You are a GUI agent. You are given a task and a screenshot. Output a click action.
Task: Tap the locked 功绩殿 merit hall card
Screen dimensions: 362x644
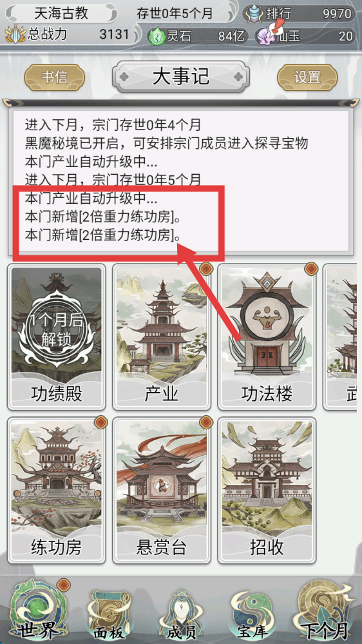[57, 337]
